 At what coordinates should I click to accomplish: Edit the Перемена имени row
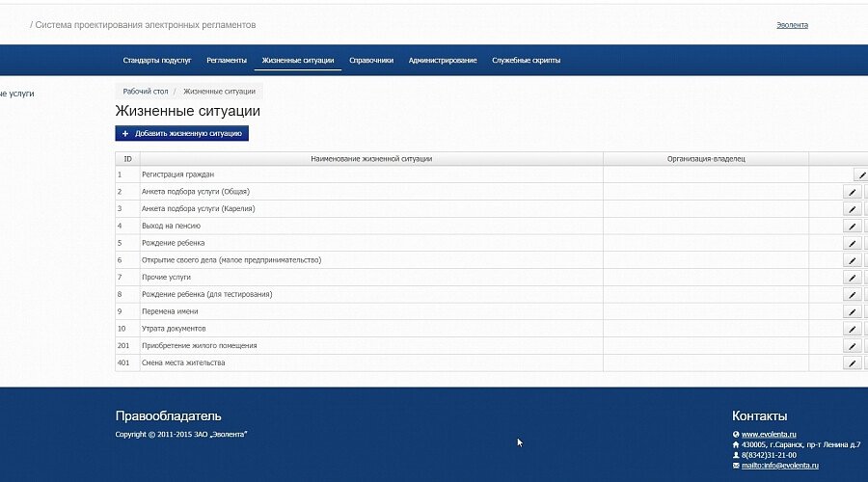tap(852, 311)
